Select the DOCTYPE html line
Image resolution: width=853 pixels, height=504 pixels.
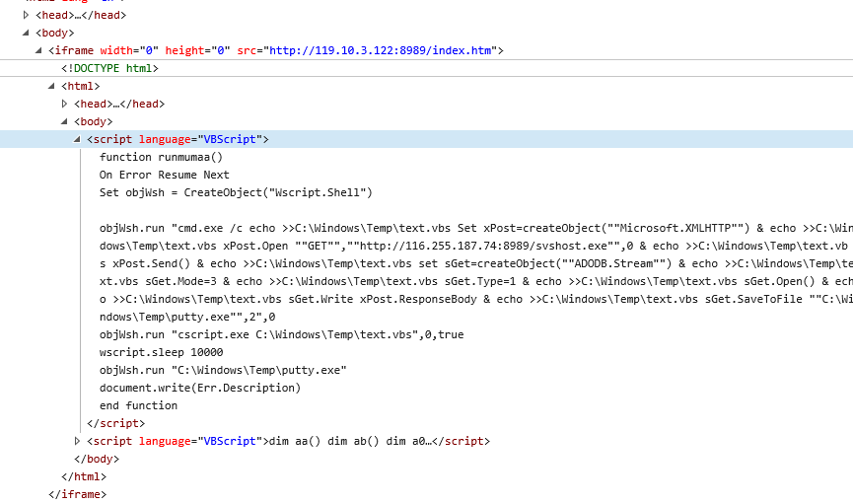(x=109, y=68)
